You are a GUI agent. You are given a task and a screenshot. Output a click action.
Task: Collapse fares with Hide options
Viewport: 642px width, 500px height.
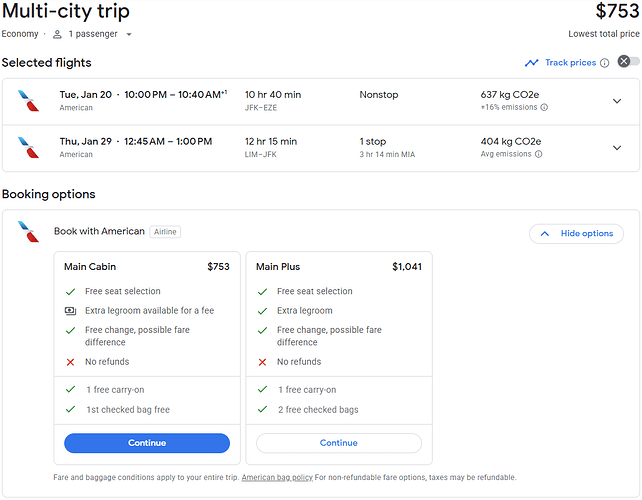(x=576, y=233)
